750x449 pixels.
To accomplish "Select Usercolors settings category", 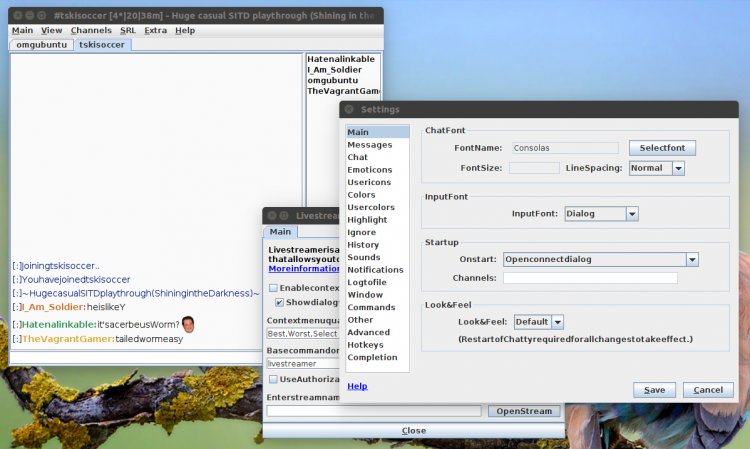I will tap(377, 207).
